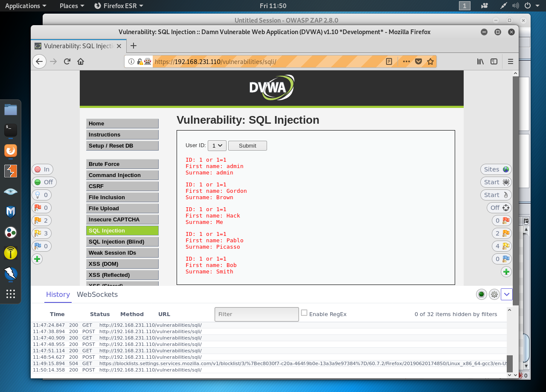Go to Brute Force vulnerability page
546x392 pixels.
(122, 164)
